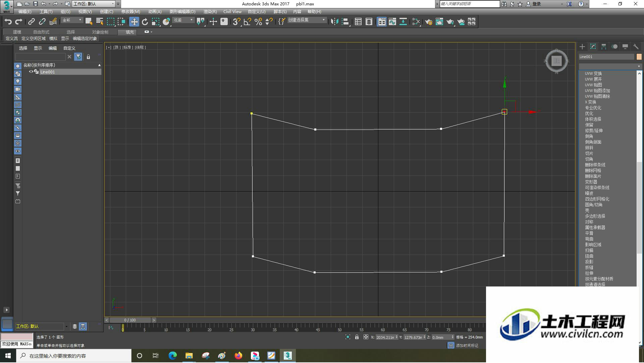
Task: Click the time slider 0 / 100
Action: pos(130,320)
